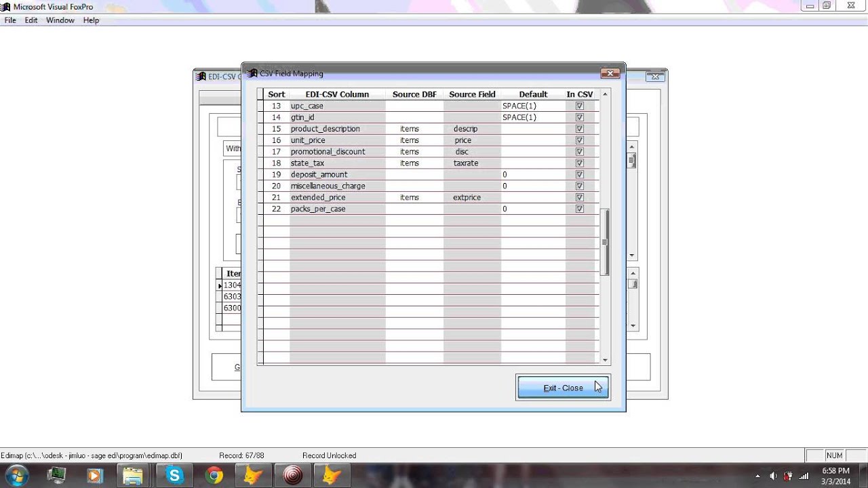Click the default 0 for packs_per_case
The image size is (868, 488).
[x=533, y=209]
